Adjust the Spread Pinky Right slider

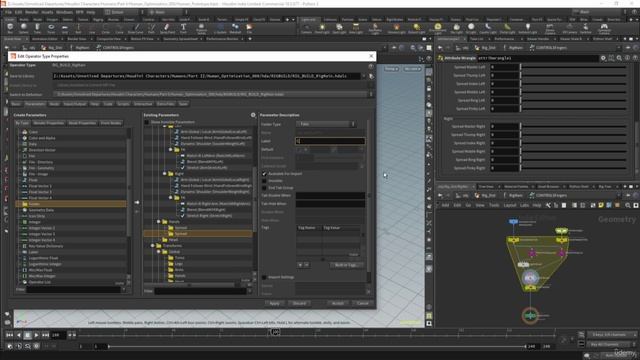click(573, 168)
